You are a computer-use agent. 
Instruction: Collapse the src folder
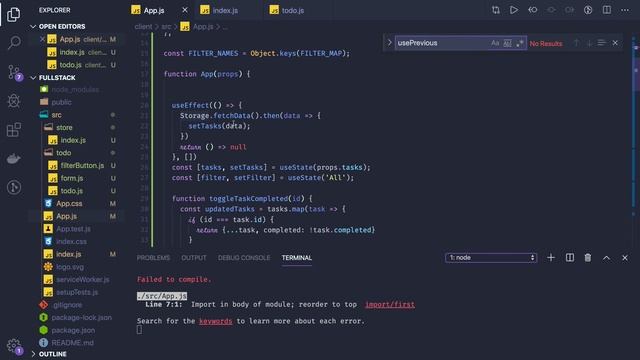[x=56, y=115]
